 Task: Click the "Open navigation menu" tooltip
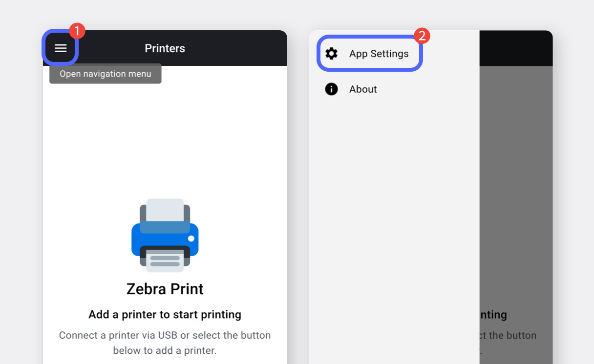[106, 74]
